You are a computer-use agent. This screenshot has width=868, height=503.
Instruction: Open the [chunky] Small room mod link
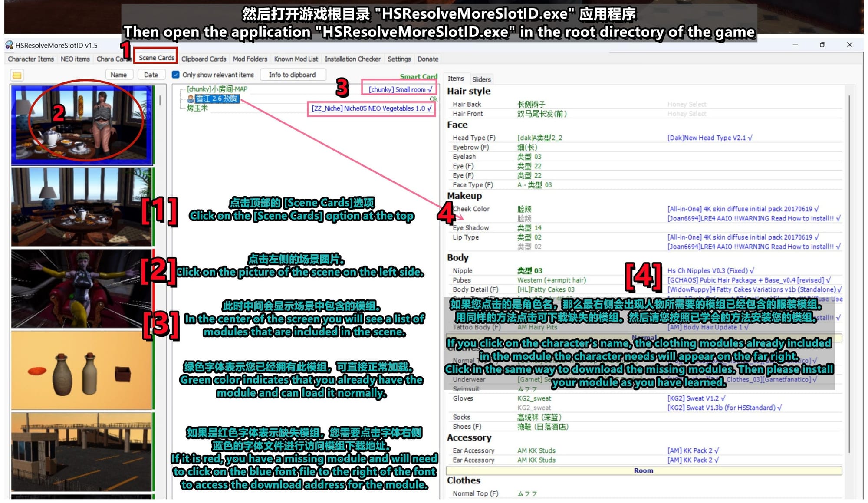(x=400, y=89)
